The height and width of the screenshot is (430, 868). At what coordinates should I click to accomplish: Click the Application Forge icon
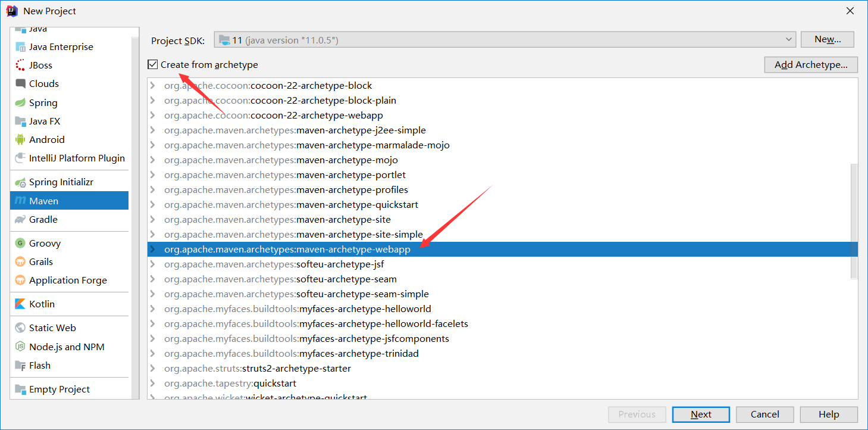(21, 281)
